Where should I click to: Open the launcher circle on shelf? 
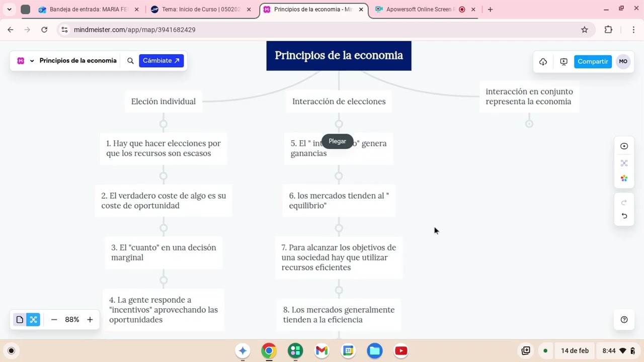(11, 351)
